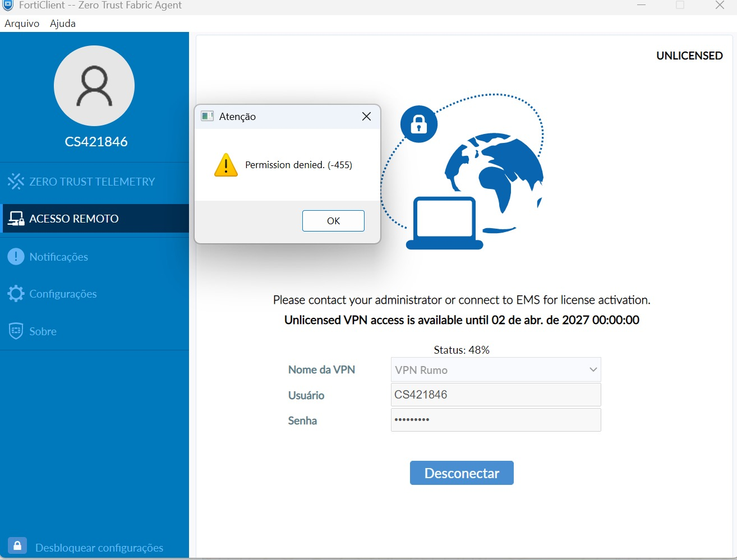This screenshot has width=737, height=560.
Task: Click the Permission denied. (-455) message
Action: pos(298,165)
